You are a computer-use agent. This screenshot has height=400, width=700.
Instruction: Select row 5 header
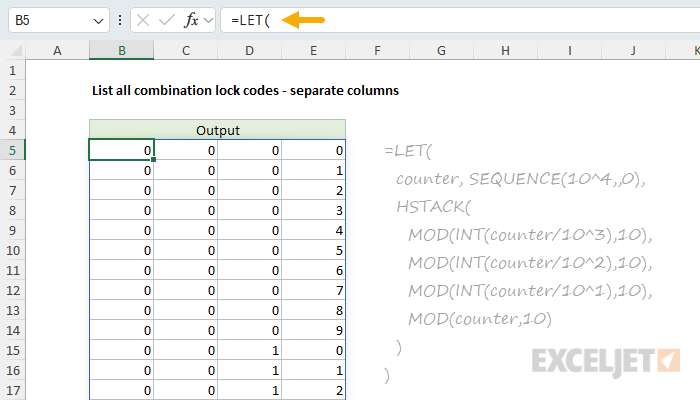pos(12,150)
